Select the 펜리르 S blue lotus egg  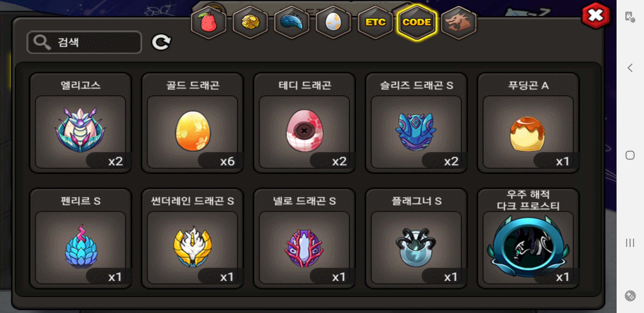(80, 239)
